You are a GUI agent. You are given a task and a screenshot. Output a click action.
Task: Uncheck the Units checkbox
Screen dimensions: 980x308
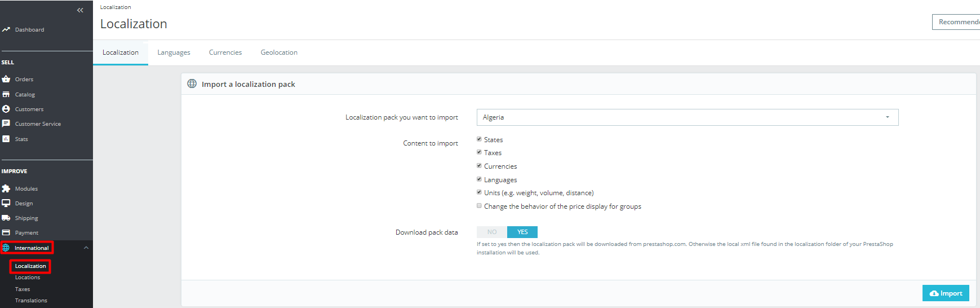(479, 192)
